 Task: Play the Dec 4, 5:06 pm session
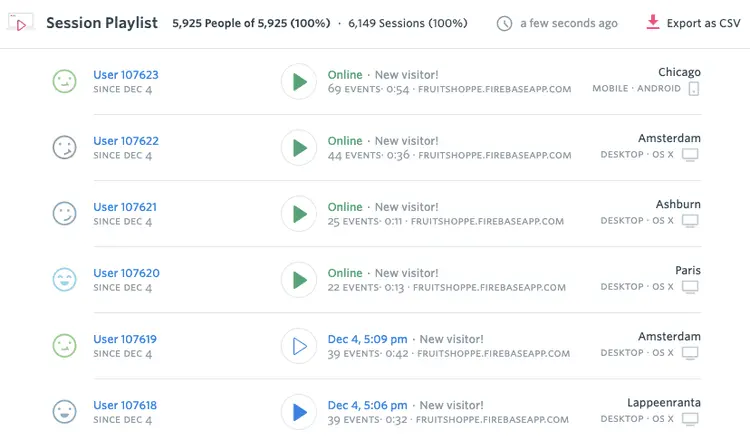coord(297,412)
